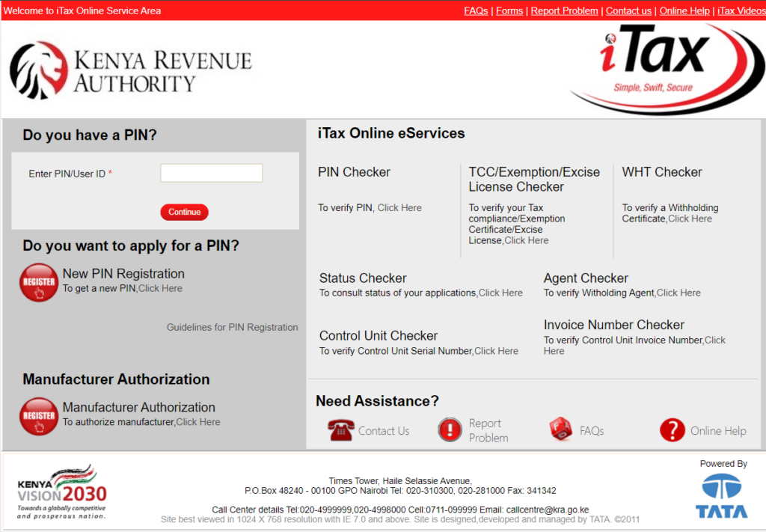Click Here link under Status Checker

[x=500, y=293]
